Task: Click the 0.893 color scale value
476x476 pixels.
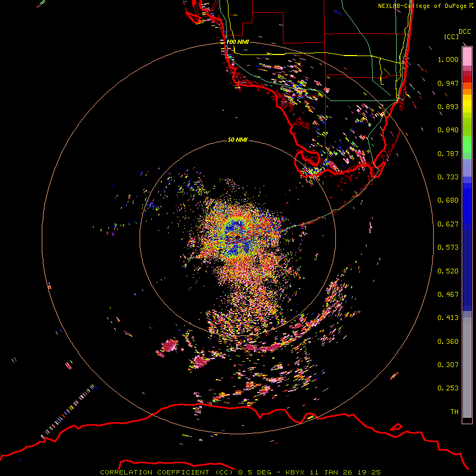Action: (448, 106)
